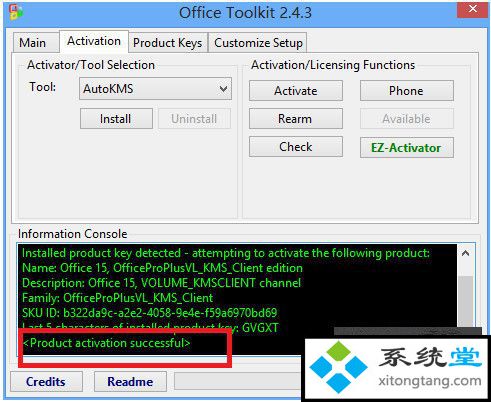
Task: Click the Check licensing button
Action: 296,147
